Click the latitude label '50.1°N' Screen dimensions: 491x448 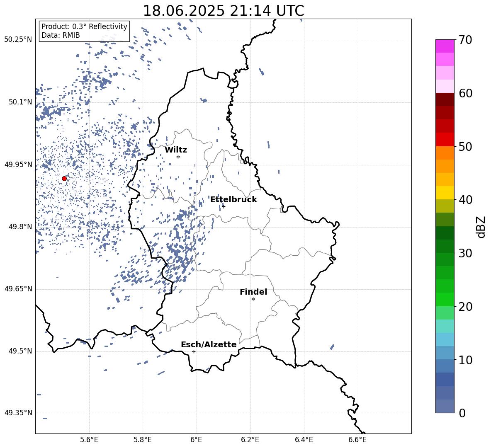coord(20,102)
